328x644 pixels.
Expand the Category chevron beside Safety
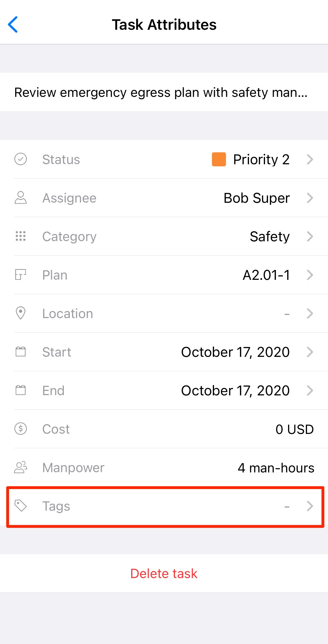click(x=310, y=236)
